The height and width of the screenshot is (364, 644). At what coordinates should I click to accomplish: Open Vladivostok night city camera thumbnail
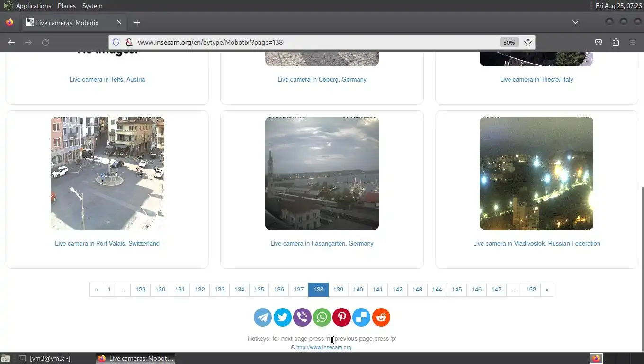click(x=537, y=173)
